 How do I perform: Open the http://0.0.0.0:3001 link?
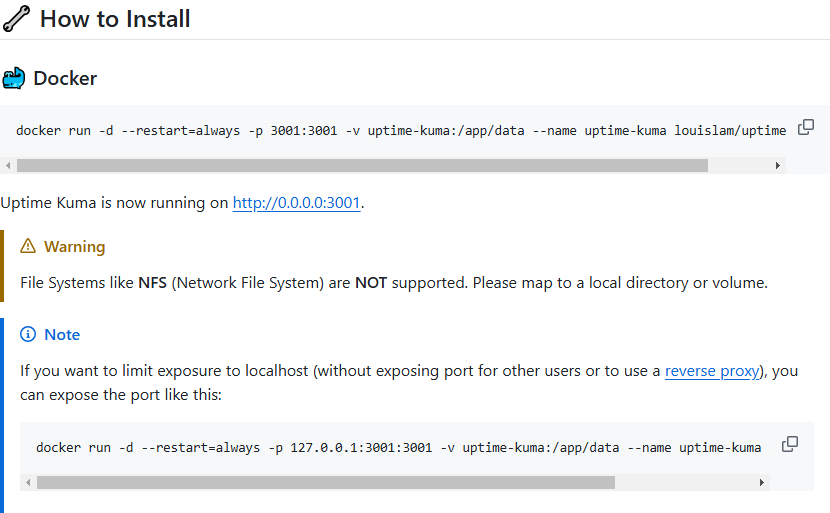pos(296,203)
